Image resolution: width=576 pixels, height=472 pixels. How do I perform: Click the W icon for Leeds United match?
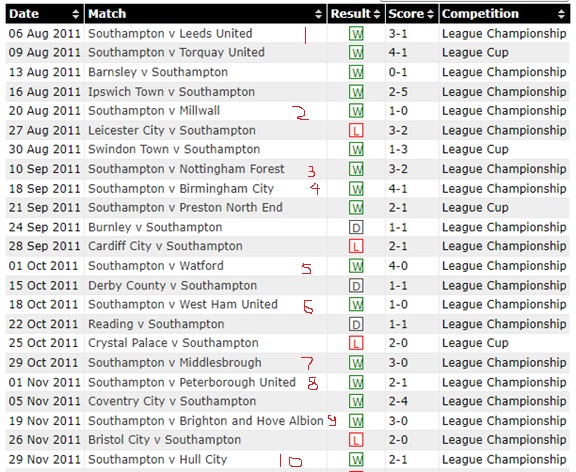(356, 34)
